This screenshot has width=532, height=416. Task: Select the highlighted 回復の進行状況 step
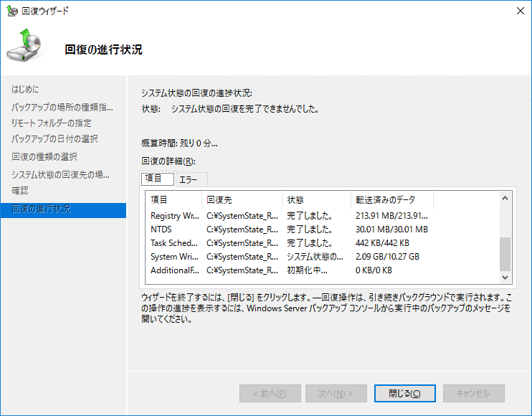63,210
